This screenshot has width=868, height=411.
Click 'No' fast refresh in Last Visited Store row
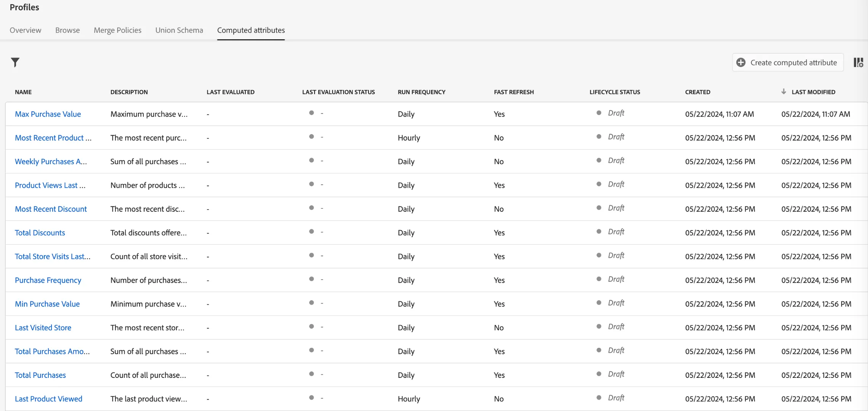click(x=499, y=328)
